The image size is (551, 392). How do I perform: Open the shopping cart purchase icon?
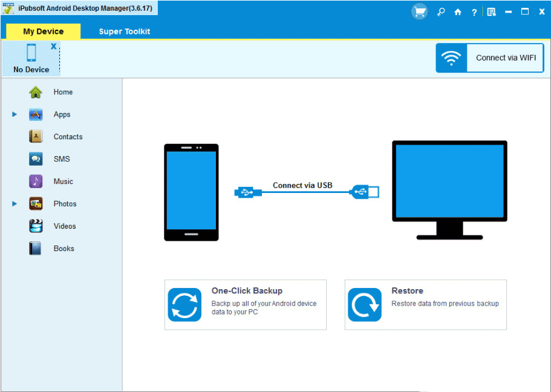[x=419, y=11]
